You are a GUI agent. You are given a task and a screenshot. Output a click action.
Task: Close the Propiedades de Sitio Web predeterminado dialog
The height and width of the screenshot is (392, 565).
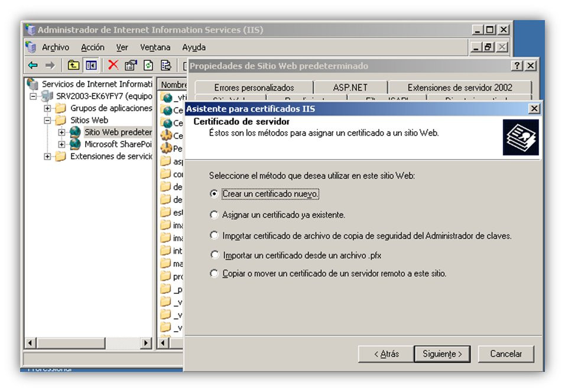tap(530, 66)
